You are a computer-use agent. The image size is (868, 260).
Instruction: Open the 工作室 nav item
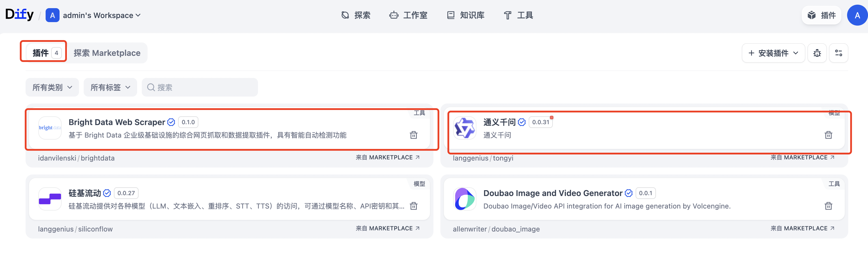[408, 15]
